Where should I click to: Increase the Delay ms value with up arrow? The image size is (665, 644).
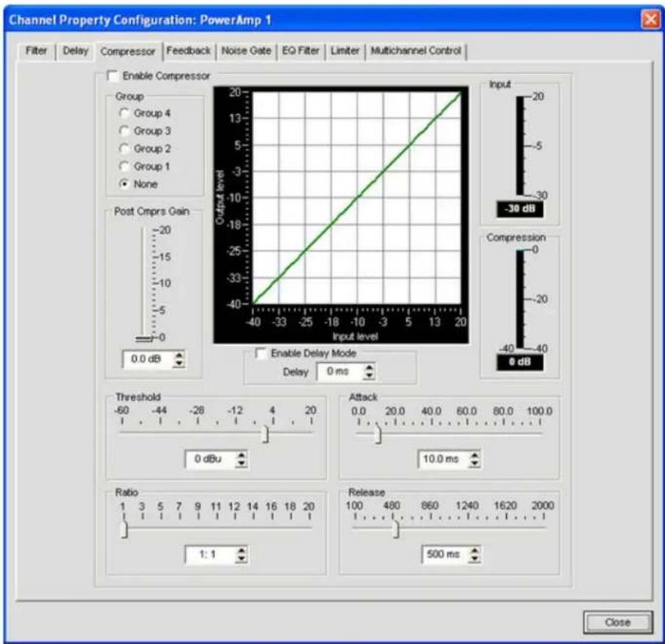point(369,368)
